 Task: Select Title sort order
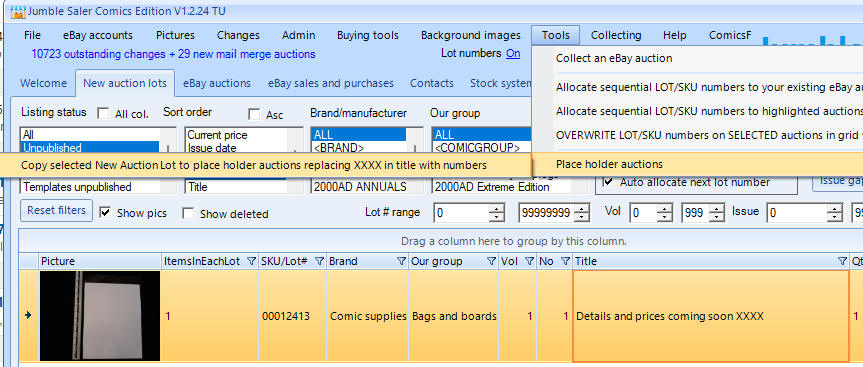pyautogui.click(x=236, y=187)
